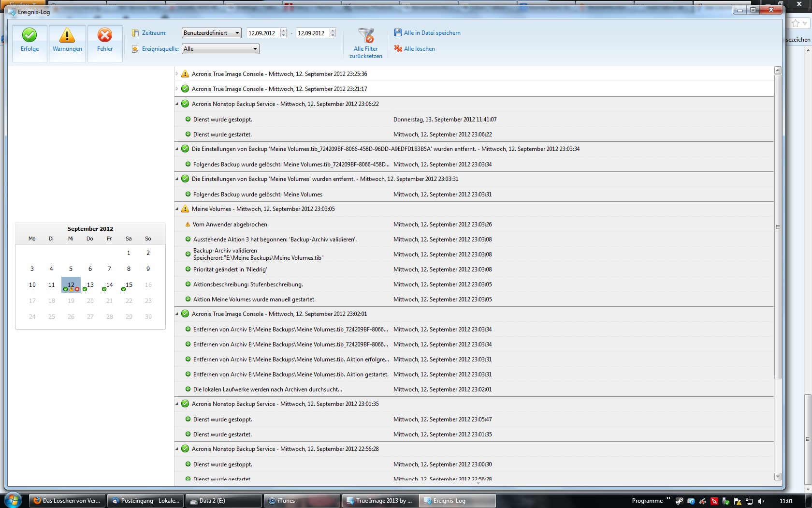Select day 15 in the calendar
812x508 pixels.
click(129, 285)
